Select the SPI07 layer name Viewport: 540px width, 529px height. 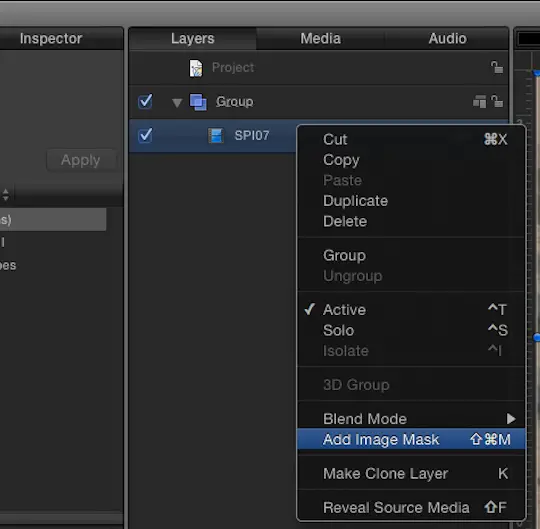point(252,135)
